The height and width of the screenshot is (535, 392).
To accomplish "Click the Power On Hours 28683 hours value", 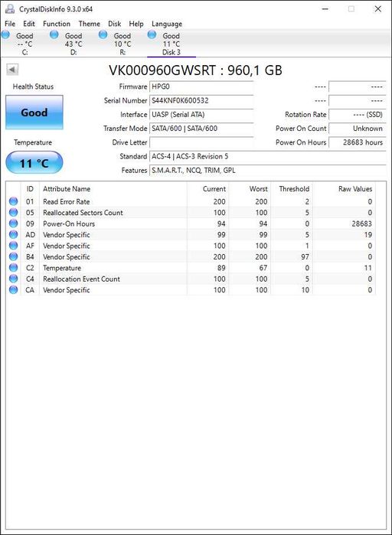I will 358,142.
